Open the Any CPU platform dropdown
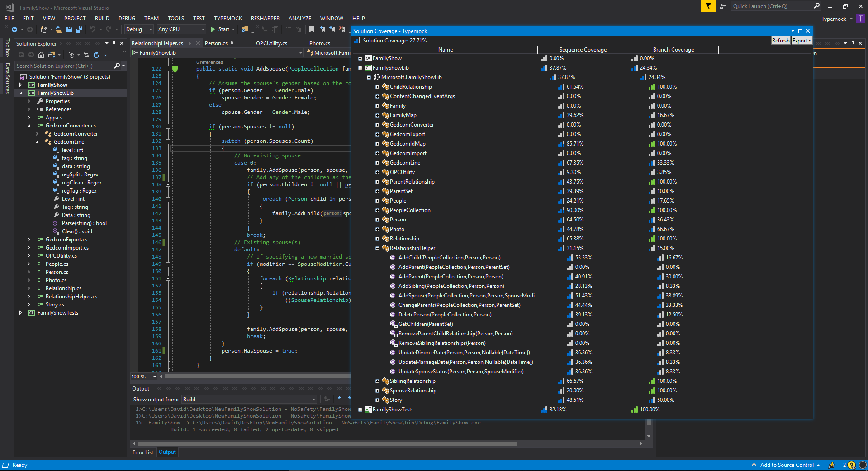This screenshot has width=868, height=471. 181,29
